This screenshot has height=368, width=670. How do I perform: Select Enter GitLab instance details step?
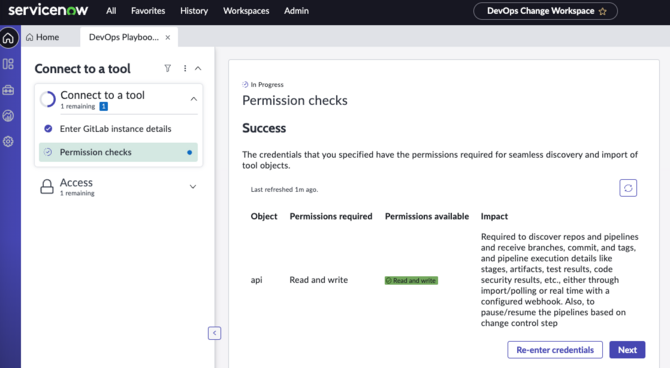pyautogui.click(x=118, y=129)
